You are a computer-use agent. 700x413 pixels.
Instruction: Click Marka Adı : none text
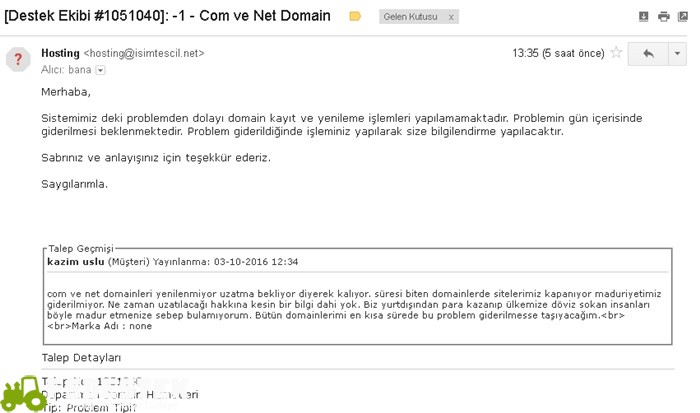[x=112, y=326]
